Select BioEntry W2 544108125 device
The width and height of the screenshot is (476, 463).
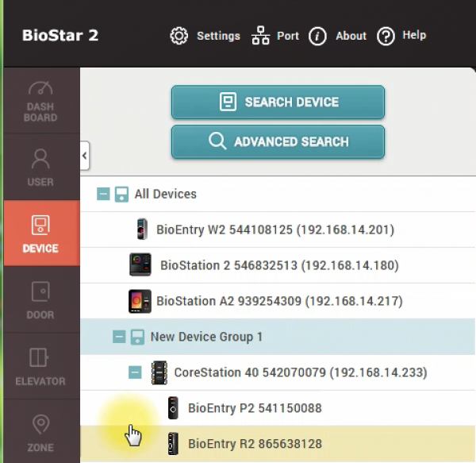274,230
